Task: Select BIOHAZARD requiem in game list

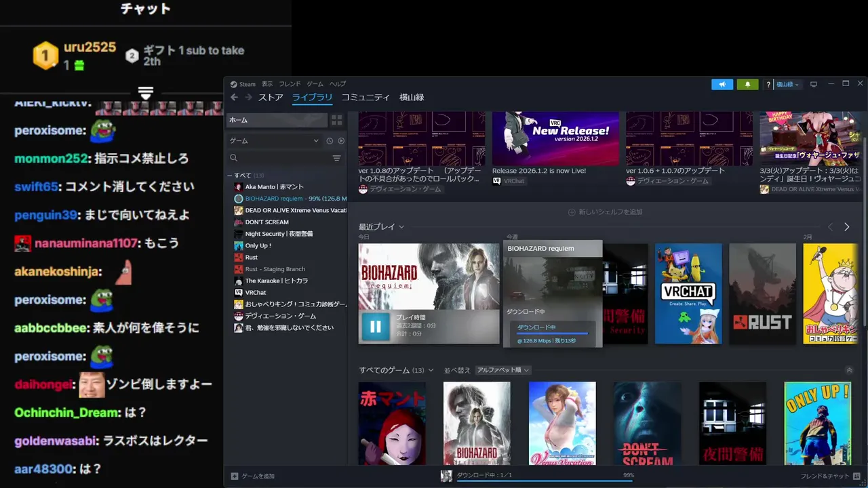Action: (x=290, y=199)
